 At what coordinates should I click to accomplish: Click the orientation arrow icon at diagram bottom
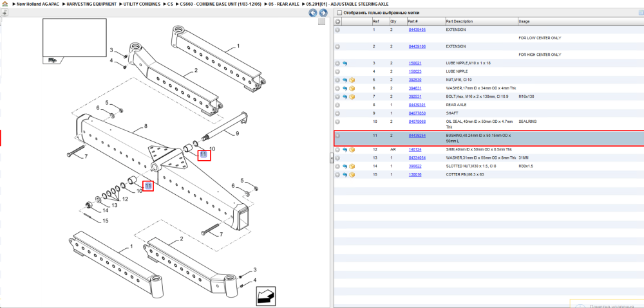click(266, 296)
